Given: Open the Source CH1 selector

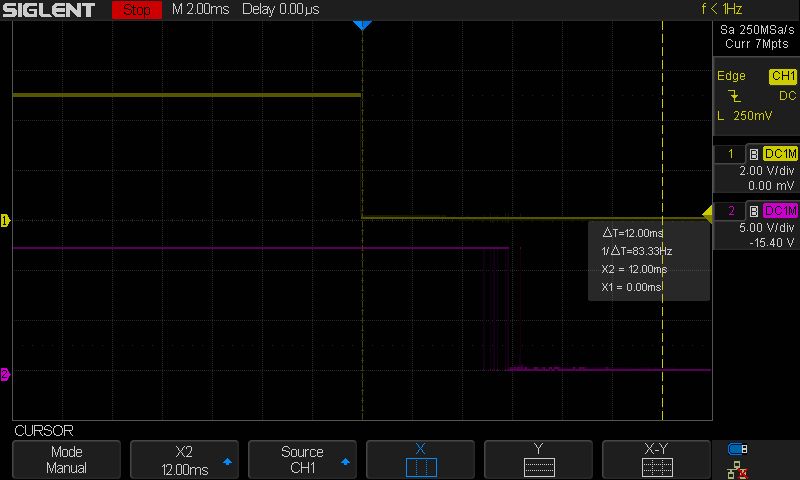Looking at the screenshot, I should (x=302, y=460).
